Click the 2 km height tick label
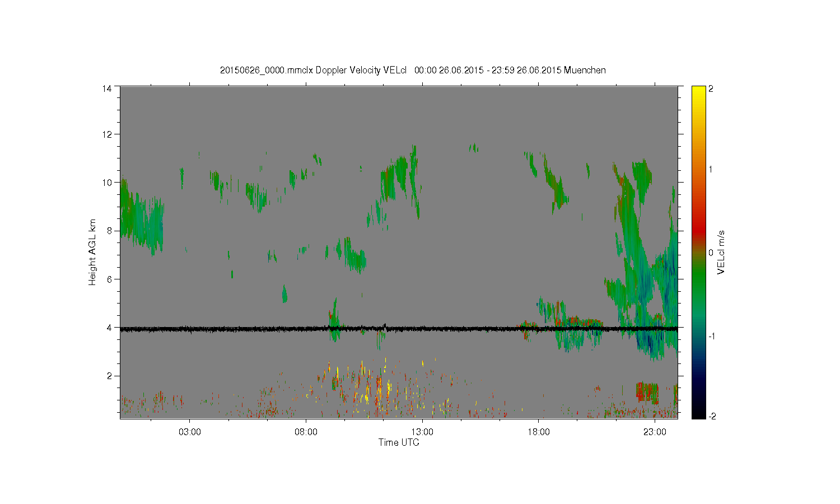Image resolution: width=840 pixels, height=504 pixels. 109,376
